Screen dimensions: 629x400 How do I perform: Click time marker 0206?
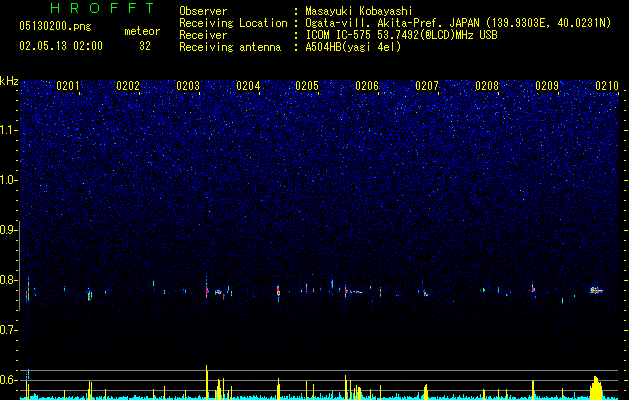click(x=367, y=86)
